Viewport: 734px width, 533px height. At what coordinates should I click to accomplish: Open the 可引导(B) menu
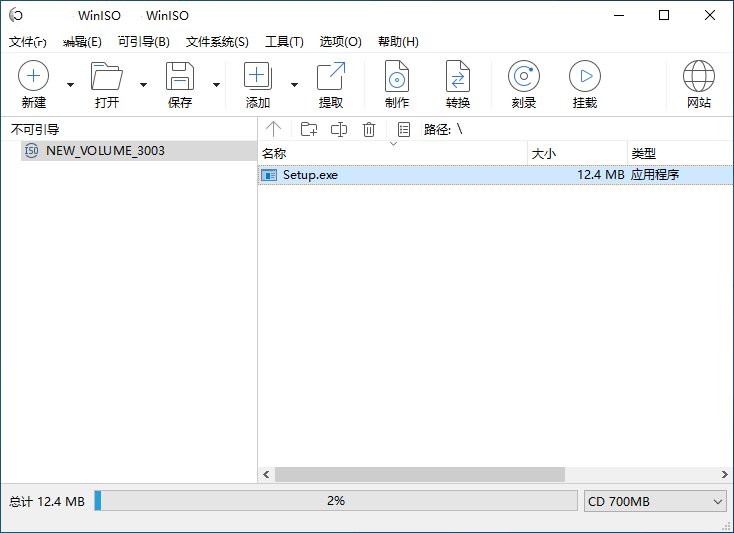click(x=144, y=42)
